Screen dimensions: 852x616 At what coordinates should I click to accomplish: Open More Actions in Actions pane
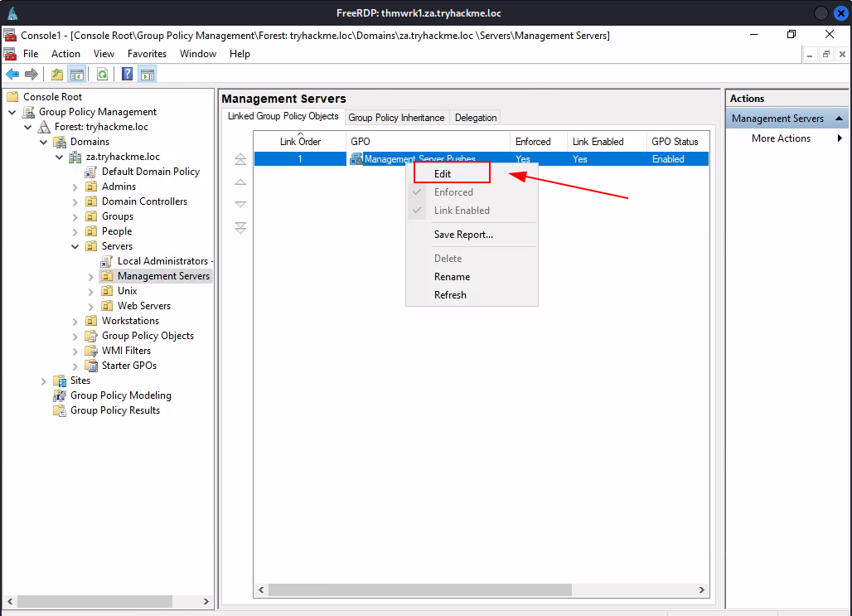pos(787,138)
